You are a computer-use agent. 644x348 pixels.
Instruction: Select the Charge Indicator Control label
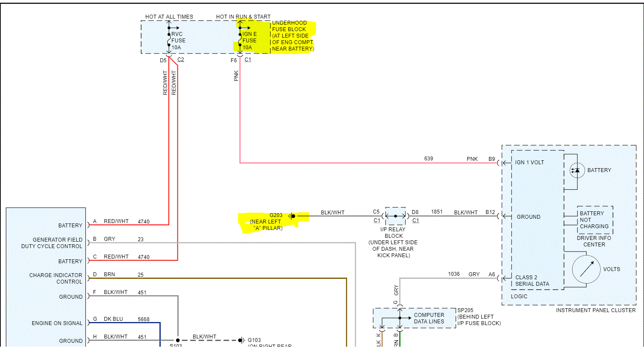(x=55, y=278)
